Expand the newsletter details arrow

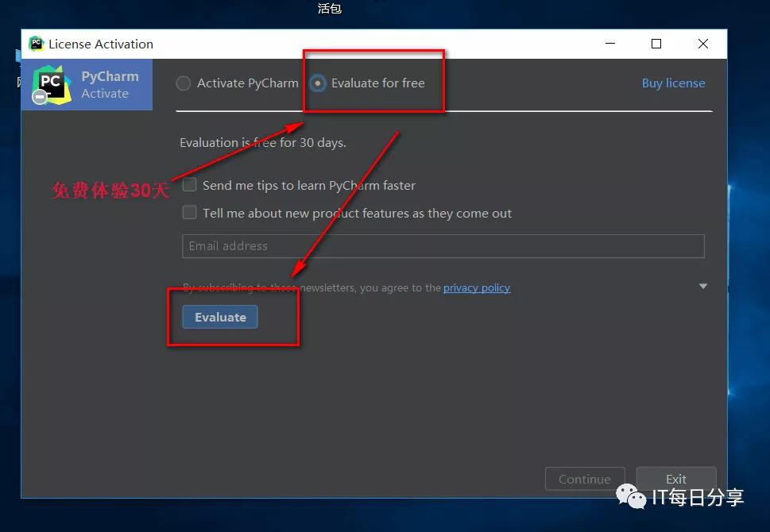pos(703,286)
